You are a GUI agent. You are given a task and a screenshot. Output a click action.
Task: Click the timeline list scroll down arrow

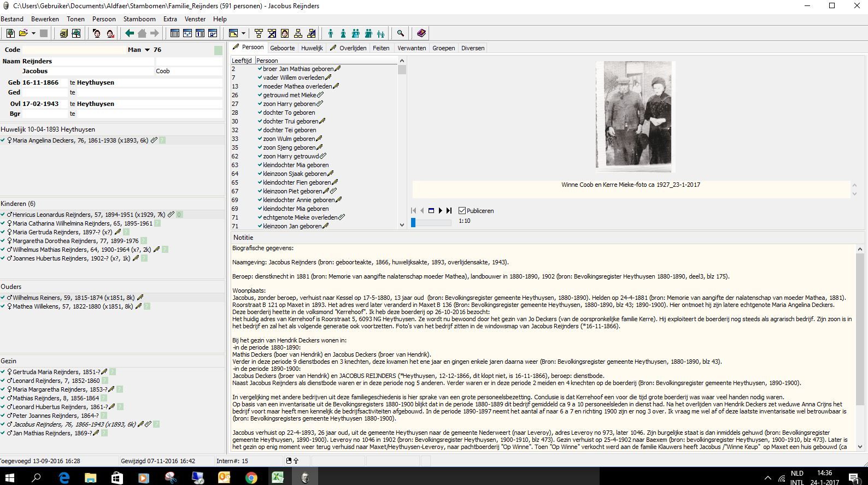[402, 224]
